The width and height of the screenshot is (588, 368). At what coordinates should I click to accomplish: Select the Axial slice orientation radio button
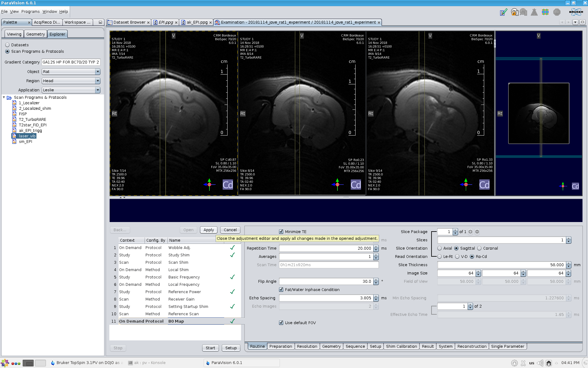click(x=440, y=248)
